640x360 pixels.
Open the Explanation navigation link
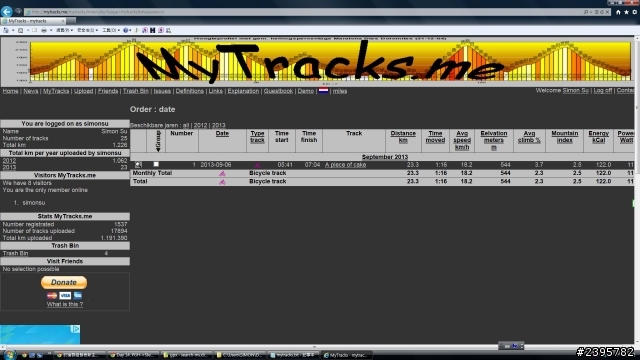click(243, 91)
